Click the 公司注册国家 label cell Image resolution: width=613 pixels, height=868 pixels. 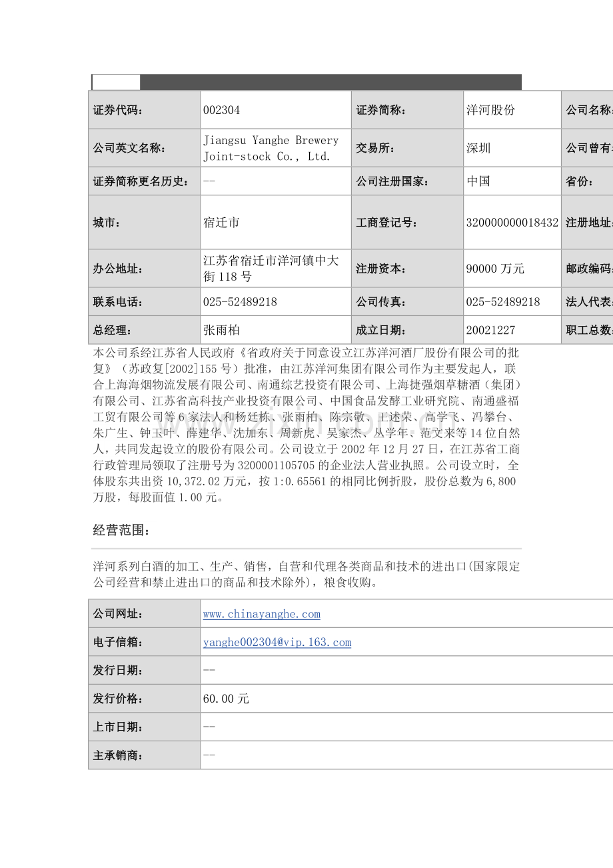pyautogui.click(x=407, y=181)
